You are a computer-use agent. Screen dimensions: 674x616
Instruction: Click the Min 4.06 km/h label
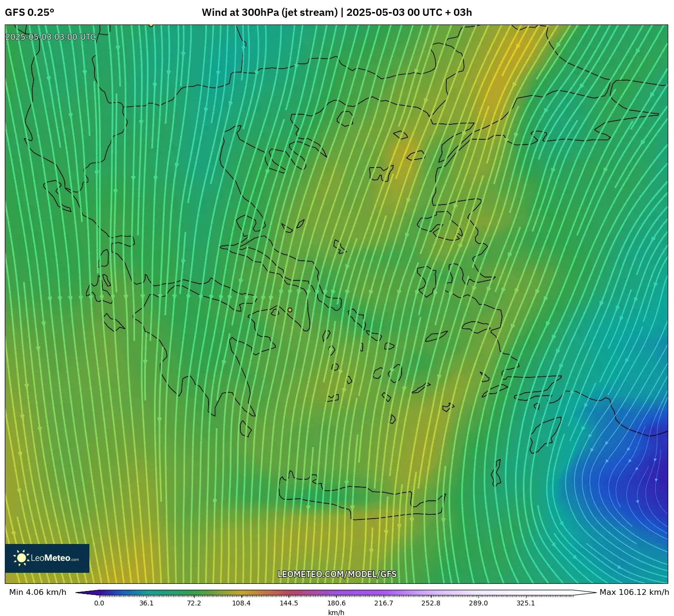coord(38,592)
